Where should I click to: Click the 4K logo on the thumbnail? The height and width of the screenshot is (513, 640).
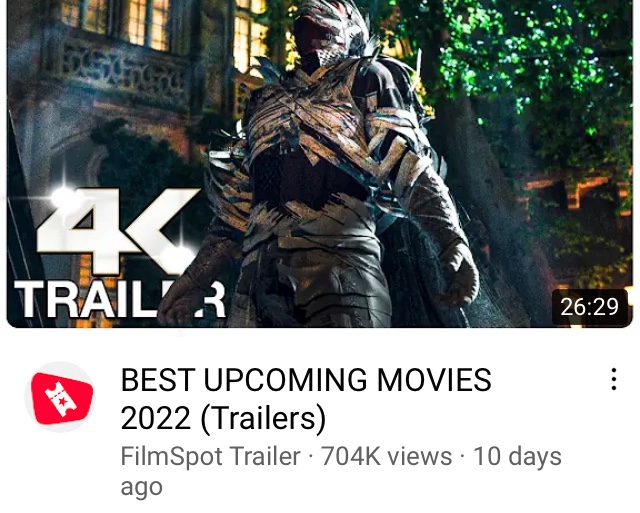click(x=118, y=231)
